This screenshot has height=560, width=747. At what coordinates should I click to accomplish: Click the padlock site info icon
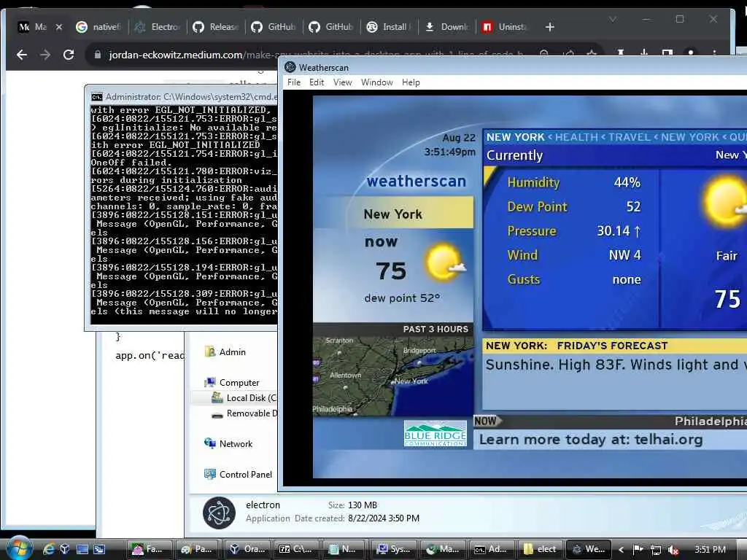coord(98,55)
